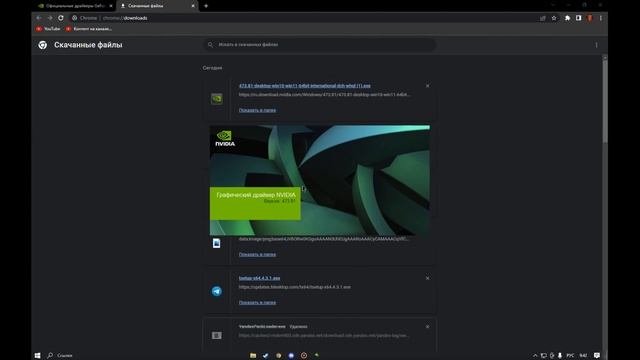Open the telegram.org tsetup download URL
Screen dimensions: 640x360
295,287
